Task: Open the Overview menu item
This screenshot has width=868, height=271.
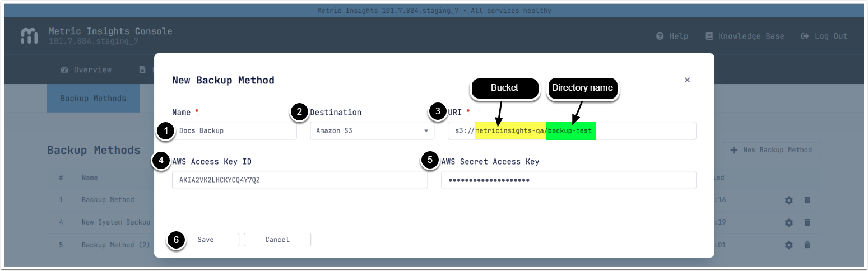Action: click(86, 70)
